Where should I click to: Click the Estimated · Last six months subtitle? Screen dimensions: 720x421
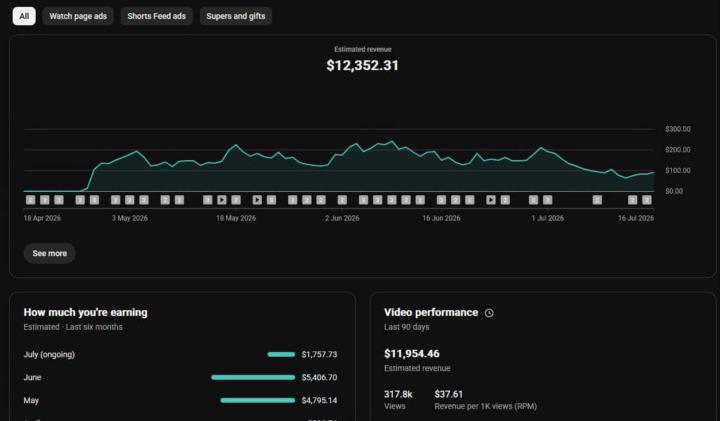click(x=73, y=327)
